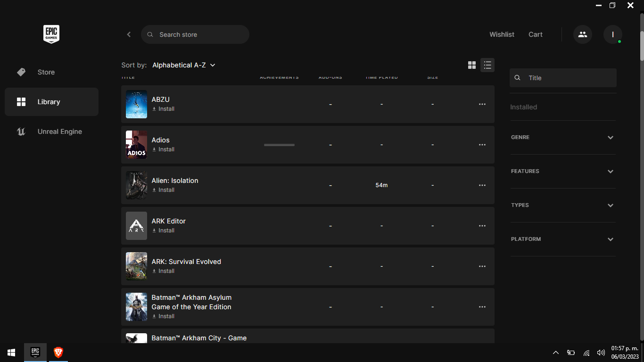Open the Brave browser taskbar icon

click(58, 353)
